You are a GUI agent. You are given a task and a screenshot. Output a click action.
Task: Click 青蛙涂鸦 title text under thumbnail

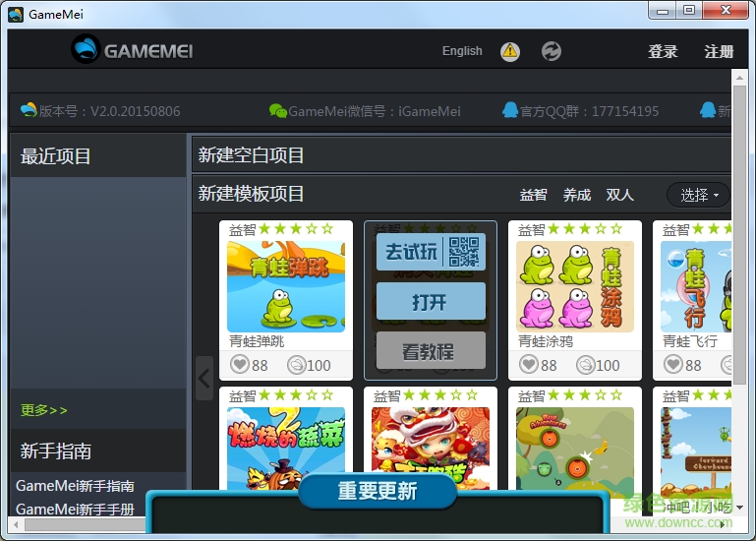coord(546,341)
